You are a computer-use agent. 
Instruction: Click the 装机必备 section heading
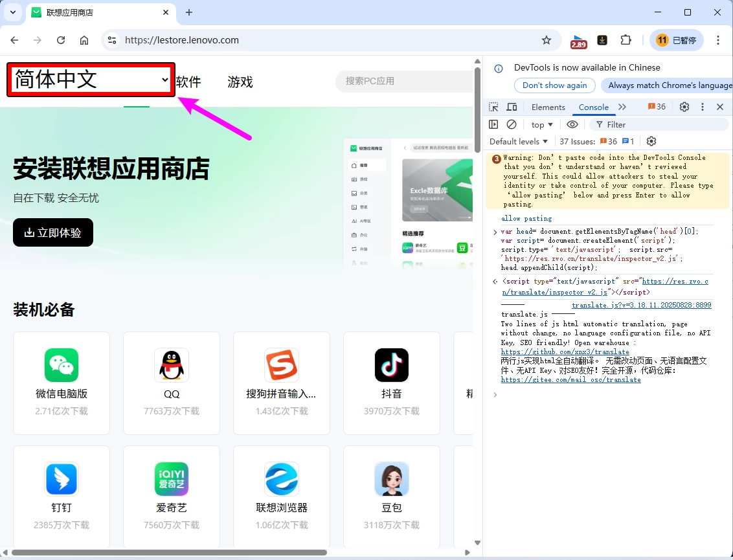pos(44,309)
